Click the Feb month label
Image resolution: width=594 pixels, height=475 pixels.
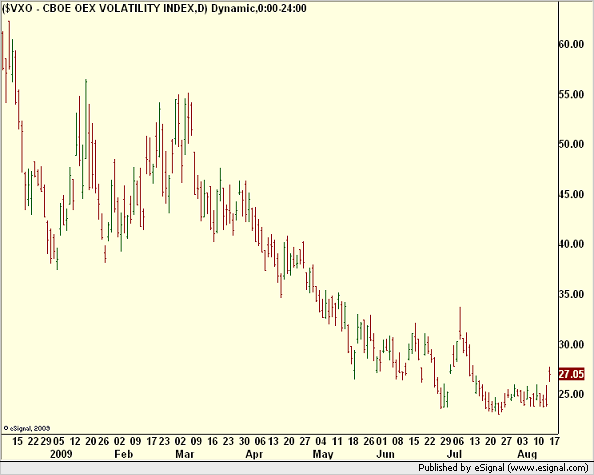(x=123, y=454)
